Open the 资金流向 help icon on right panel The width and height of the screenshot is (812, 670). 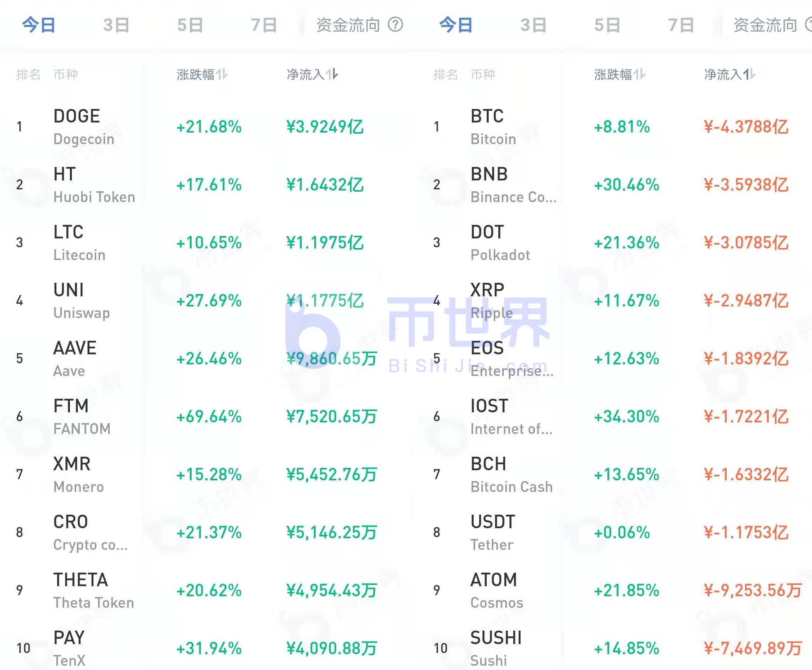pos(809,25)
